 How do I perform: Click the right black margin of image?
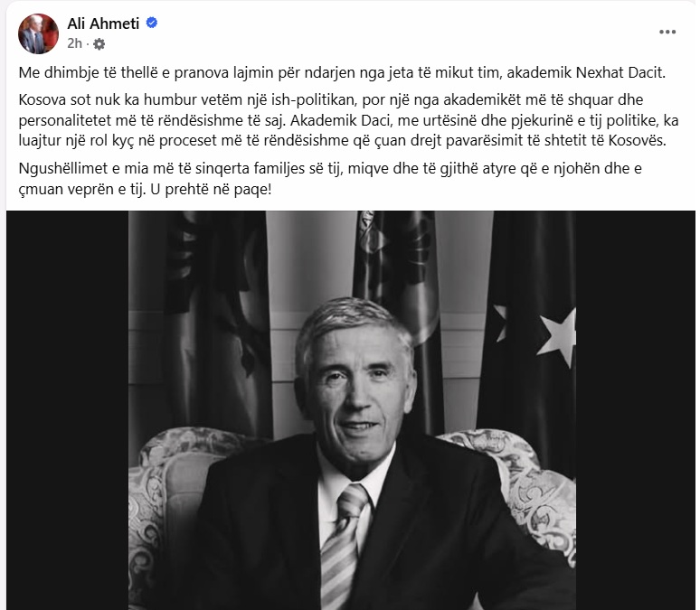pos(635,410)
